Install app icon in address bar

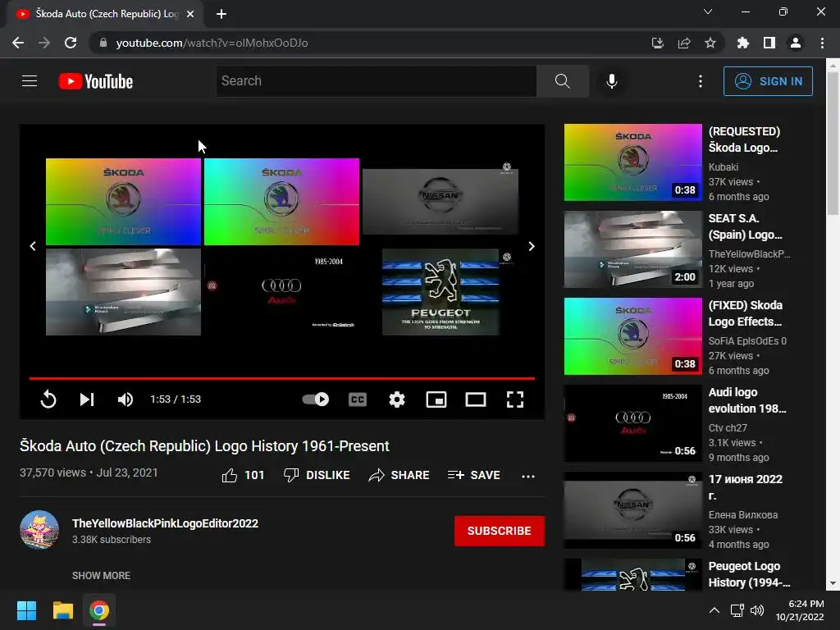point(658,43)
